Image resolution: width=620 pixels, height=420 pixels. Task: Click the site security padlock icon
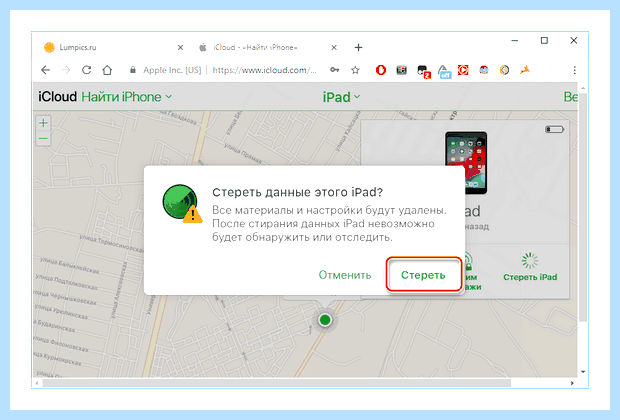click(x=133, y=70)
